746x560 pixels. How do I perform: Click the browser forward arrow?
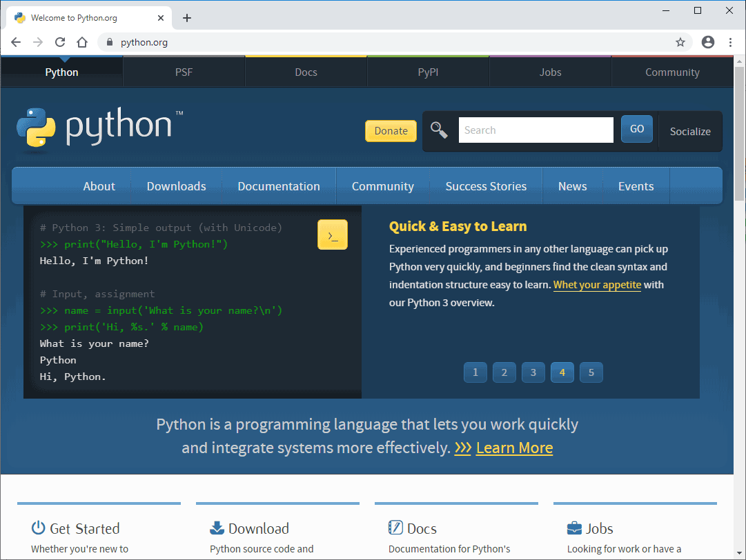(x=38, y=42)
